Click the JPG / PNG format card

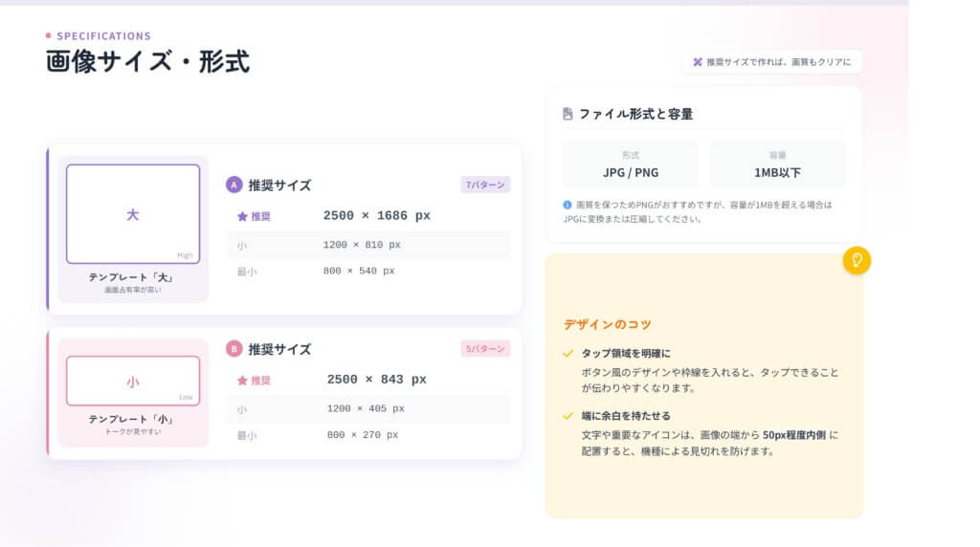click(631, 164)
